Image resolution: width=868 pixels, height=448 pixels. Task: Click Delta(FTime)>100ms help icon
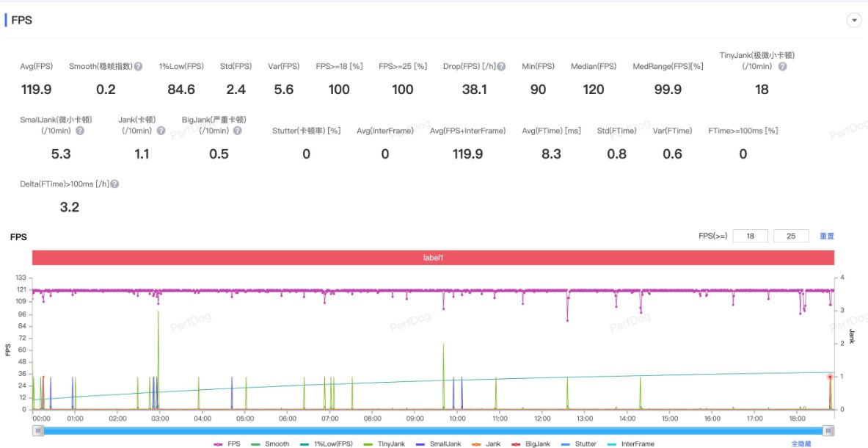(x=115, y=184)
